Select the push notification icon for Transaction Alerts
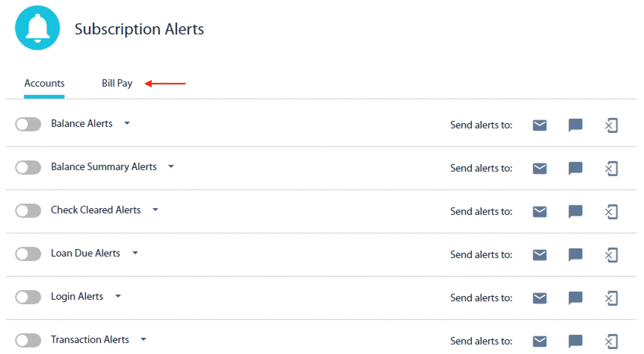The height and width of the screenshot is (354, 644). point(611,341)
